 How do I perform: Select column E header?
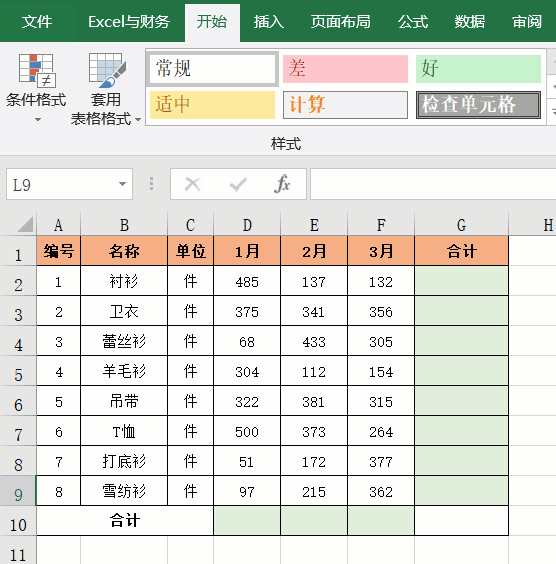[x=314, y=225]
